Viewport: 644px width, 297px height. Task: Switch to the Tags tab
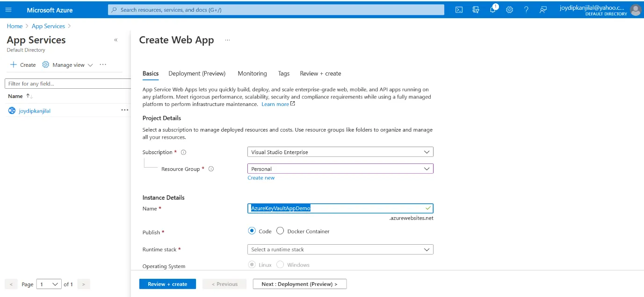(283, 73)
